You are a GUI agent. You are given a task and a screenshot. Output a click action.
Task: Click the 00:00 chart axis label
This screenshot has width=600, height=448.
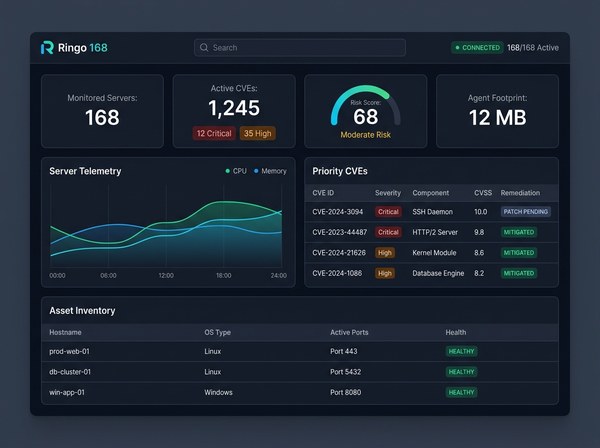coord(57,275)
